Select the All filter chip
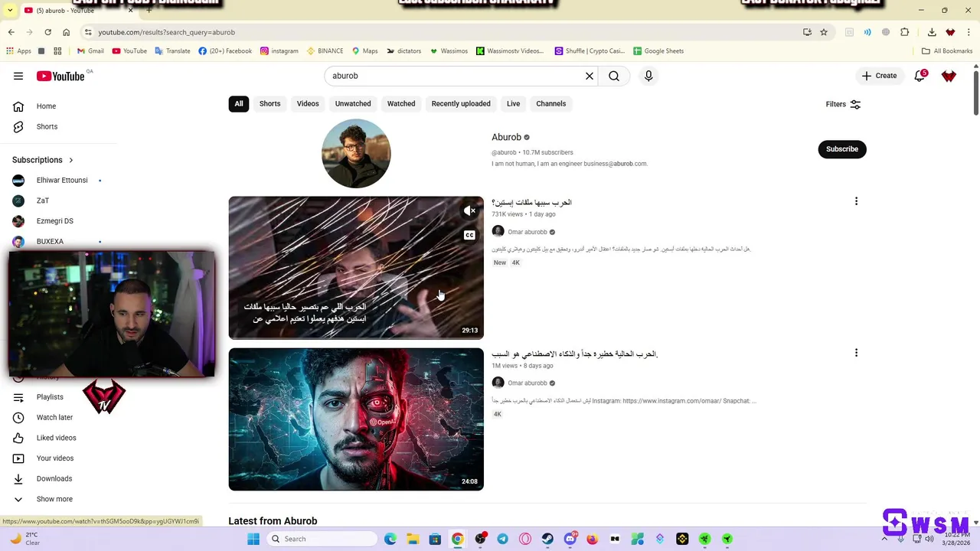This screenshot has width=980, height=551. pos(239,104)
